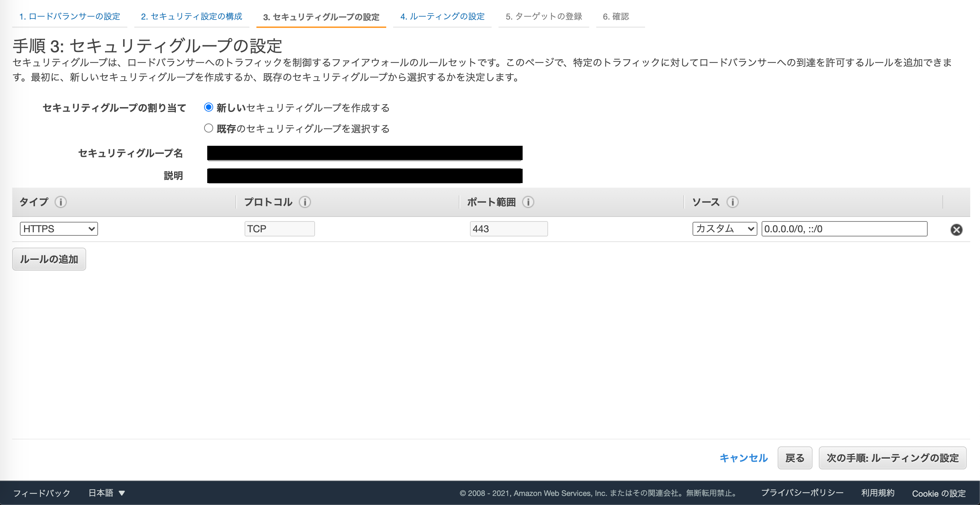Click the ポート範囲 info icon
The height and width of the screenshot is (505, 980).
(529, 202)
